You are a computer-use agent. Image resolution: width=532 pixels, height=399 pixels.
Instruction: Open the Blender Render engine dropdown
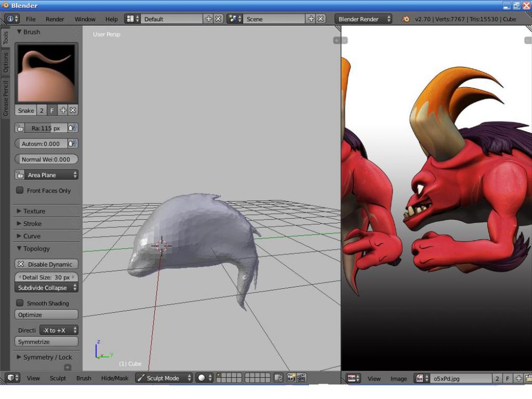[x=363, y=19]
